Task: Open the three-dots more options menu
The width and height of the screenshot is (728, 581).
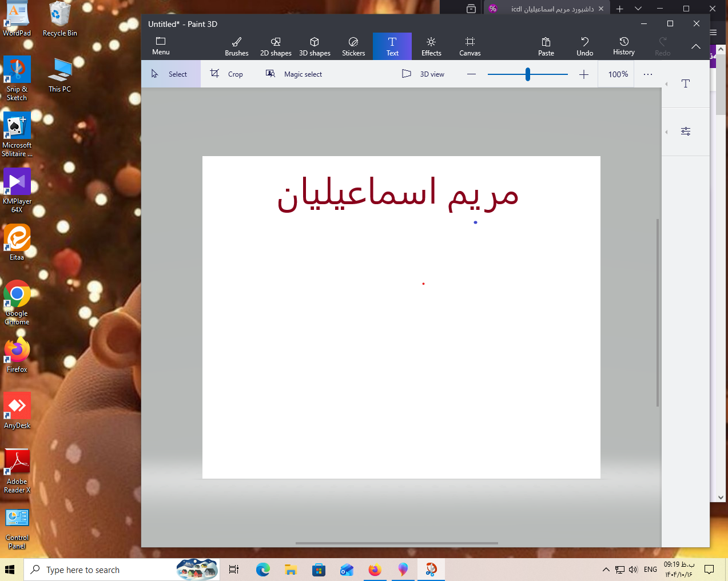Action: (x=647, y=74)
